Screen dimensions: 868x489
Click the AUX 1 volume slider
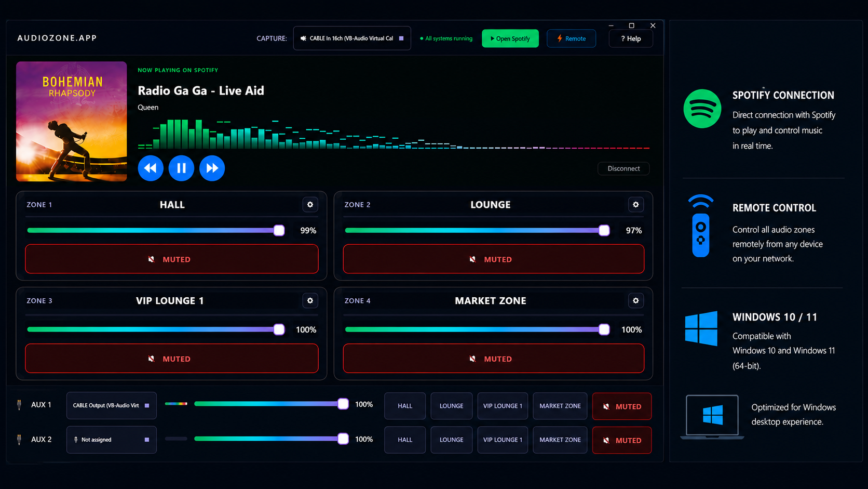click(271, 404)
